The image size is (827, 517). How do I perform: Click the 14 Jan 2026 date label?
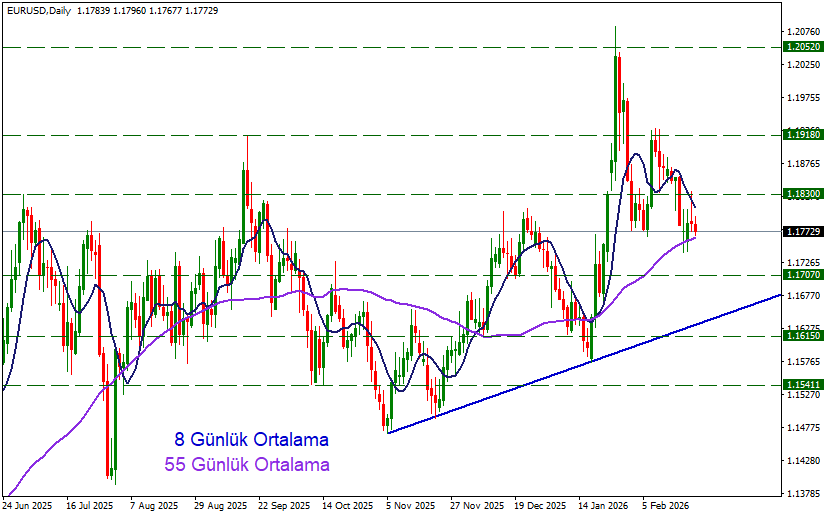pyautogui.click(x=604, y=506)
